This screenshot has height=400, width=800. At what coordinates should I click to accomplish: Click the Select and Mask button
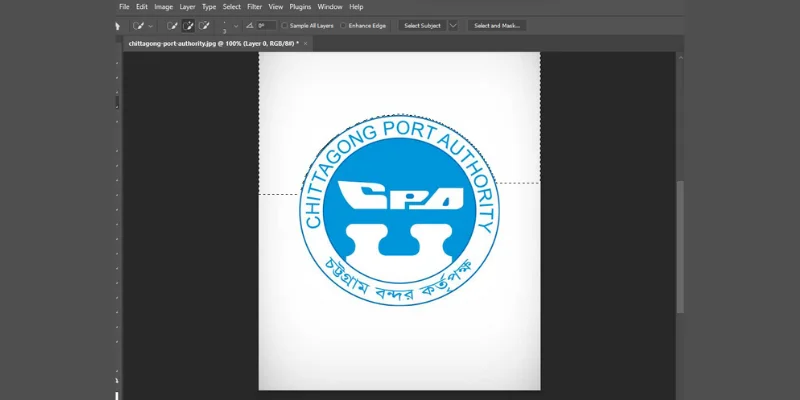tap(497, 26)
